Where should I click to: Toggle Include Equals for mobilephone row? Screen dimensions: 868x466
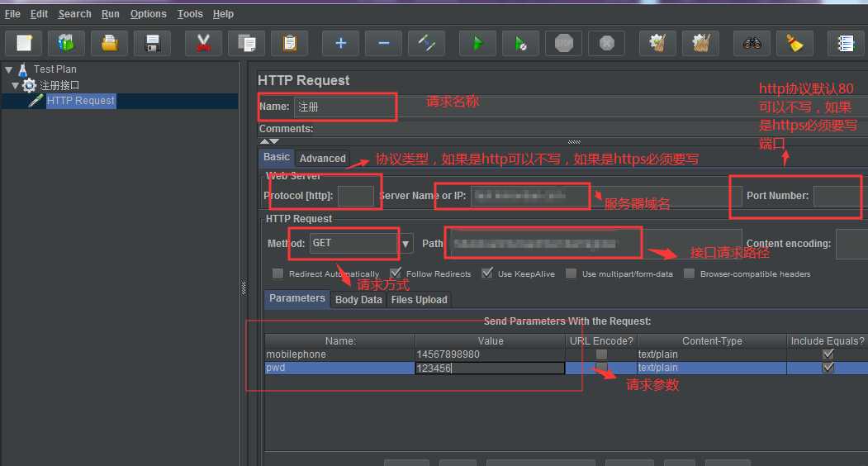pos(828,354)
